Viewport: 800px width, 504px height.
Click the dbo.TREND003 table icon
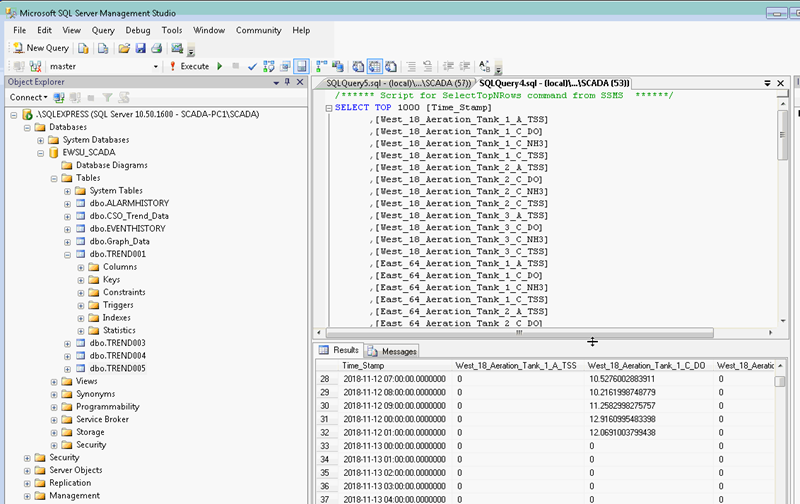[x=80, y=343]
